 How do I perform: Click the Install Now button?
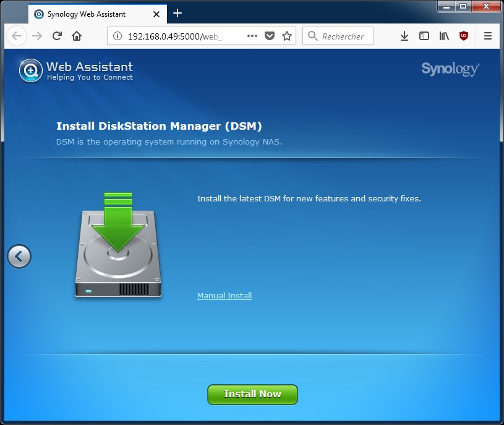pos(252,394)
